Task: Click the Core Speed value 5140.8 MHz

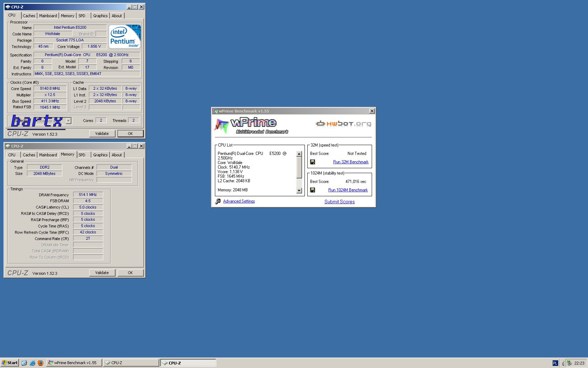Action: (x=50, y=89)
